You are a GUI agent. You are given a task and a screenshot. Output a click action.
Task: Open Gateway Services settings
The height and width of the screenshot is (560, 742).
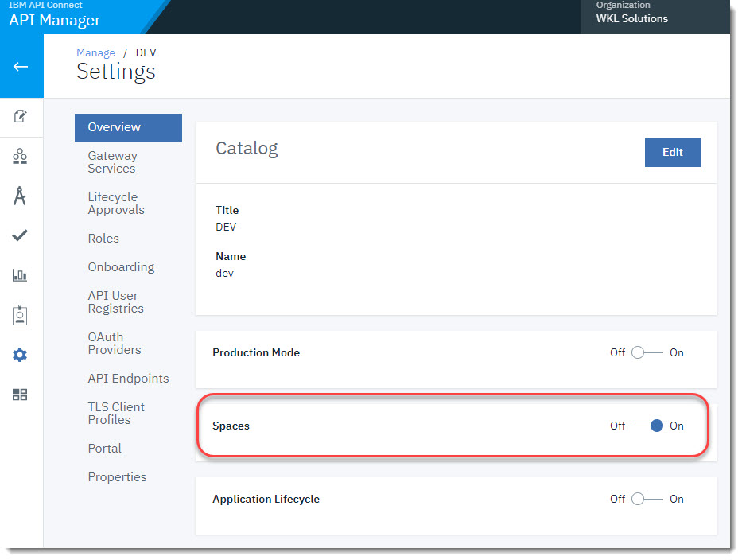coord(112,162)
